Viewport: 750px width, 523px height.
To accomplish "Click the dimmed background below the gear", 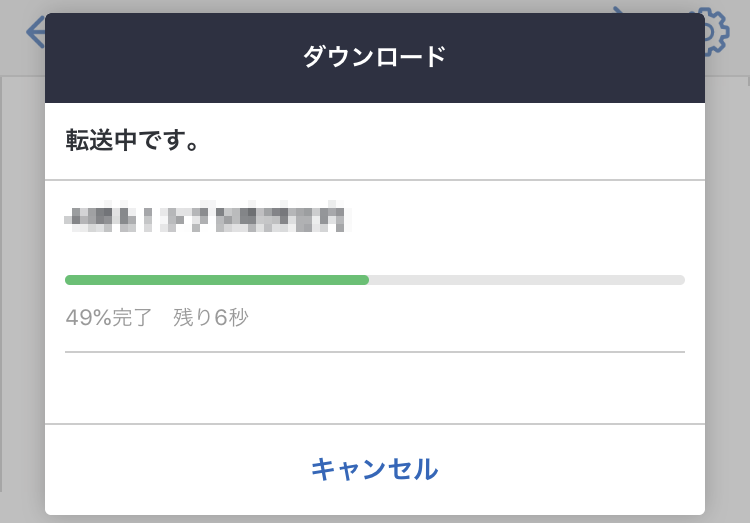I will coord(728,287).
